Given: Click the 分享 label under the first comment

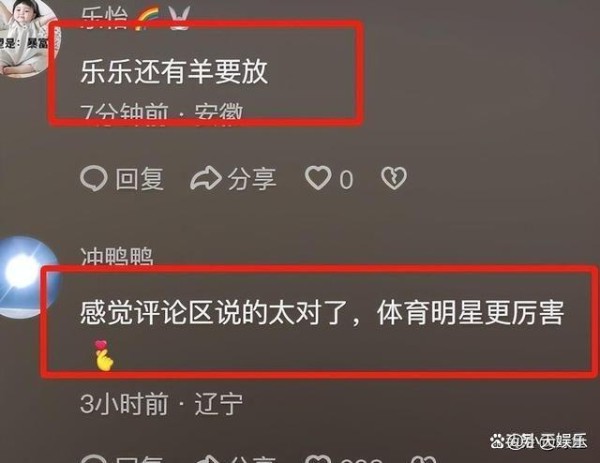Looking at the screenshot, I should click(252, 179).
